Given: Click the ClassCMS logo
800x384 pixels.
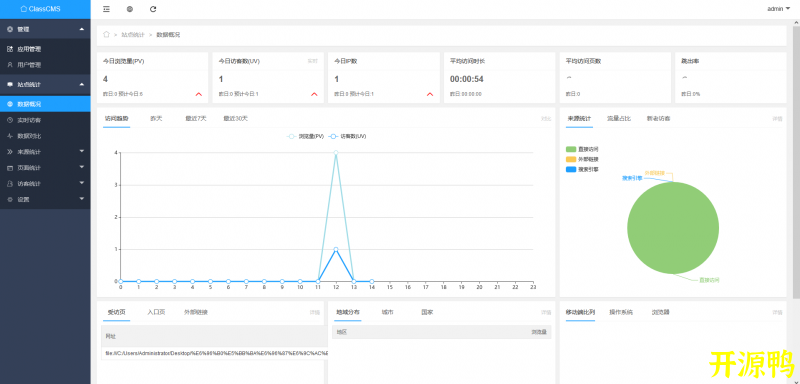Looking at the screenshot, I should coord(41,9).
